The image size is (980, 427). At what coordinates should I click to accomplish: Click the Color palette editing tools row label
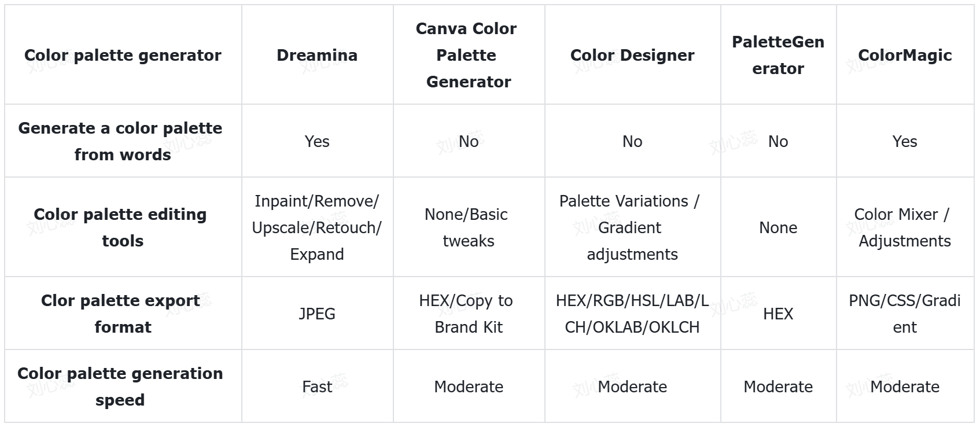click(120, 227)
